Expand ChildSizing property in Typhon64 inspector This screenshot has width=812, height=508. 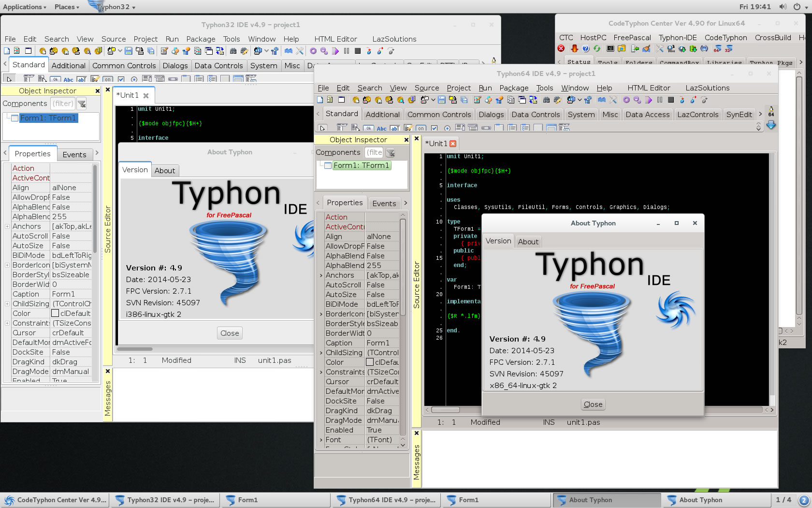(x=321, y=353)
